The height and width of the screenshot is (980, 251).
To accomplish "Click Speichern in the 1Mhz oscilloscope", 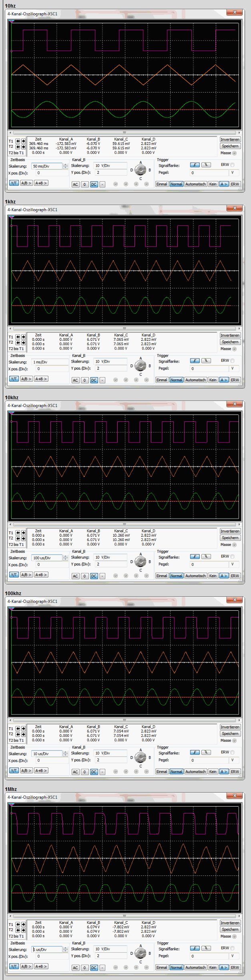I will tap(230, 929).
